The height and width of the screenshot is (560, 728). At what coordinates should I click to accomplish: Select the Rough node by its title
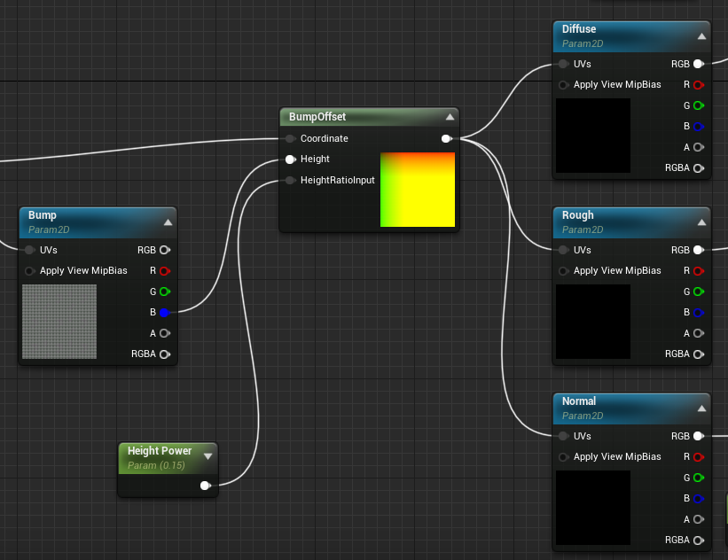[x=578, y=215]
